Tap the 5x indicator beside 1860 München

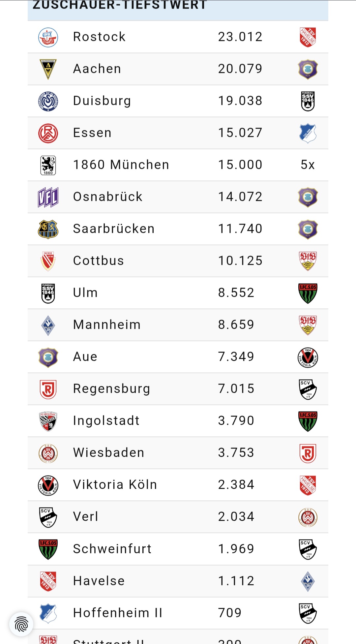[308, 165]
